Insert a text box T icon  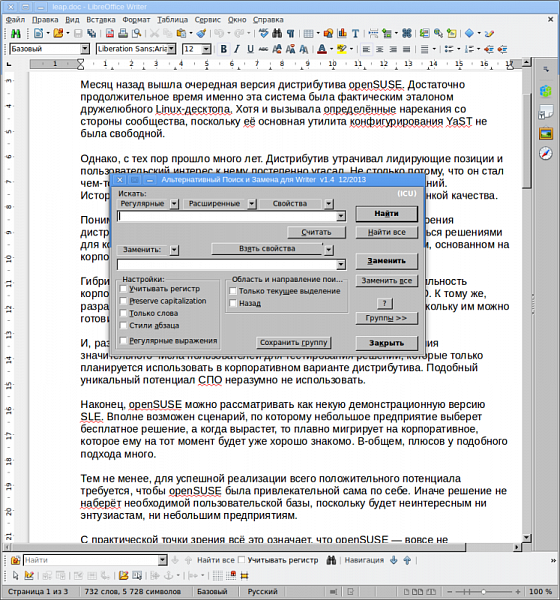click(355, 34)
